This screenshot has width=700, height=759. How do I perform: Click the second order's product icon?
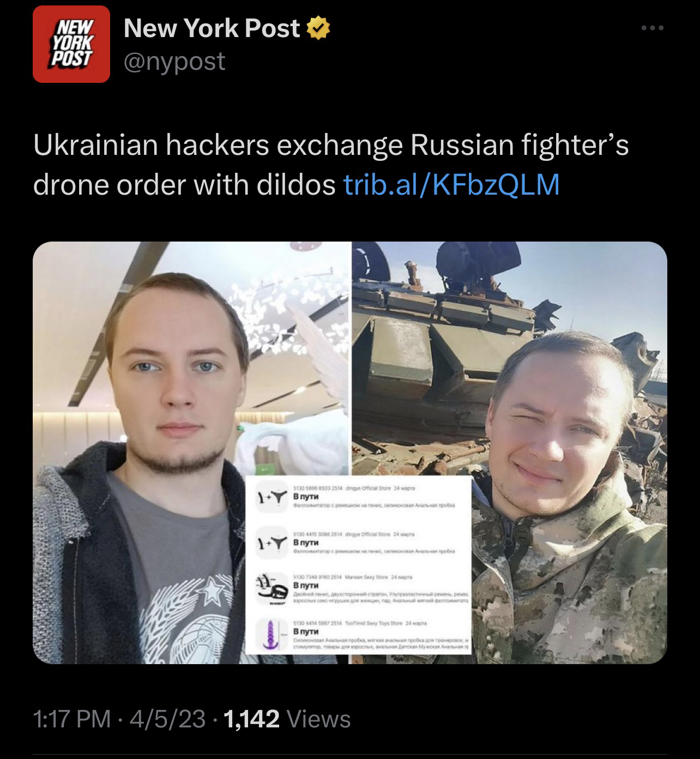pyautogui.click(x=272, y=543)
